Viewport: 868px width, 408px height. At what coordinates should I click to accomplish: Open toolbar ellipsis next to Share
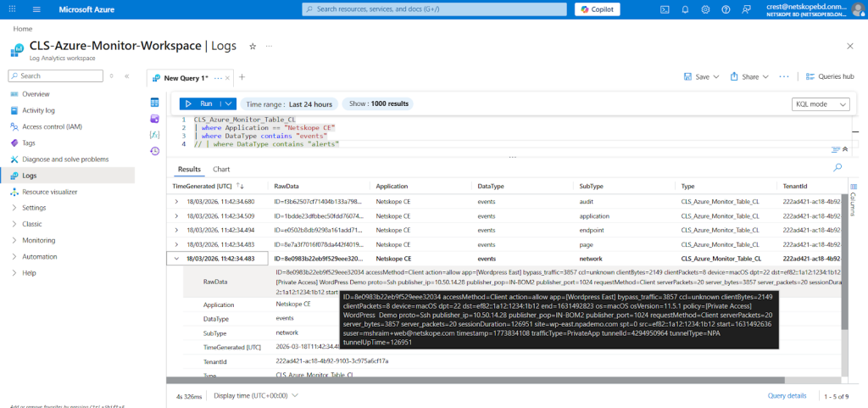click(784, 76)
